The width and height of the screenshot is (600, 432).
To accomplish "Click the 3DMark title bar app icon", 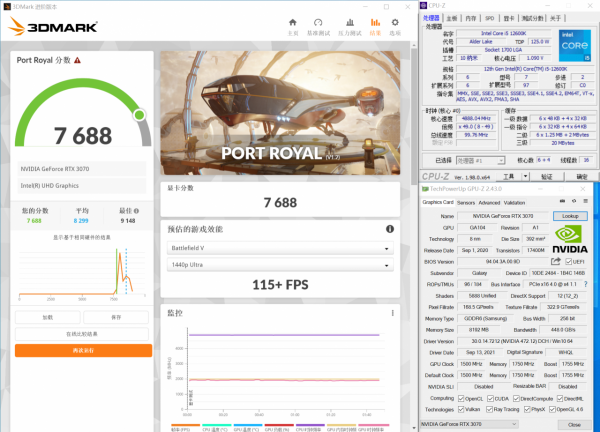I will click(x=7, y=7).
